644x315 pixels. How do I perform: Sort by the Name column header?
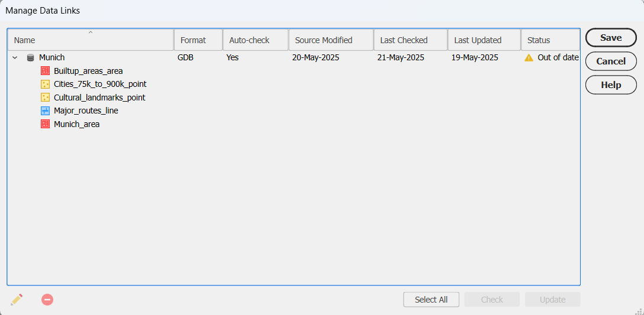(x=91, y=40)
